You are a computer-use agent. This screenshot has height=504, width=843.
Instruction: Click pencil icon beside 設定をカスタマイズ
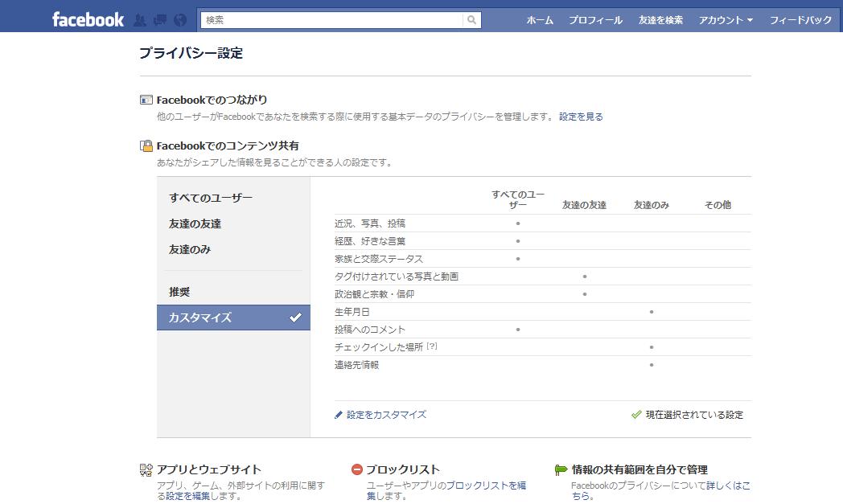[338, 415]
